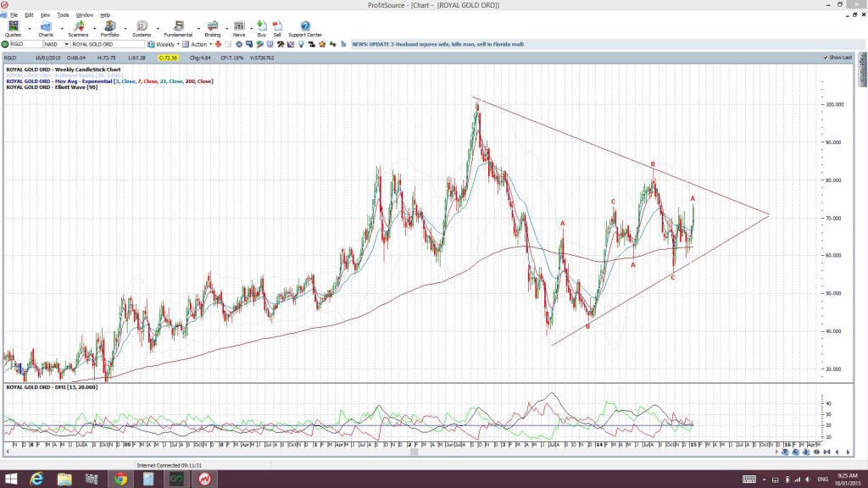Click the volume icon in the system tray
The width and height of the screenshot is (868, 488).
coord(808,480)
